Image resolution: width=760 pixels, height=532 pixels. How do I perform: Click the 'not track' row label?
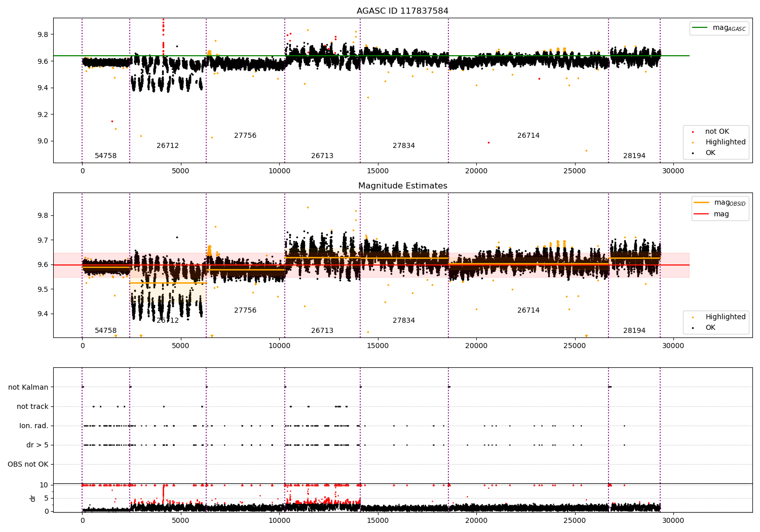[32, 407]
